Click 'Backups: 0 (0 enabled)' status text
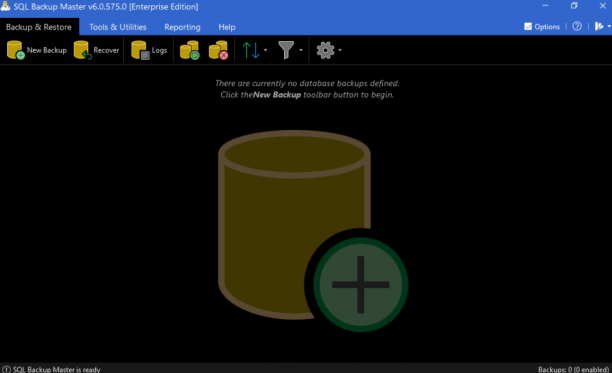The width and height of the screenshot is (612, 373). coord(573,369)
